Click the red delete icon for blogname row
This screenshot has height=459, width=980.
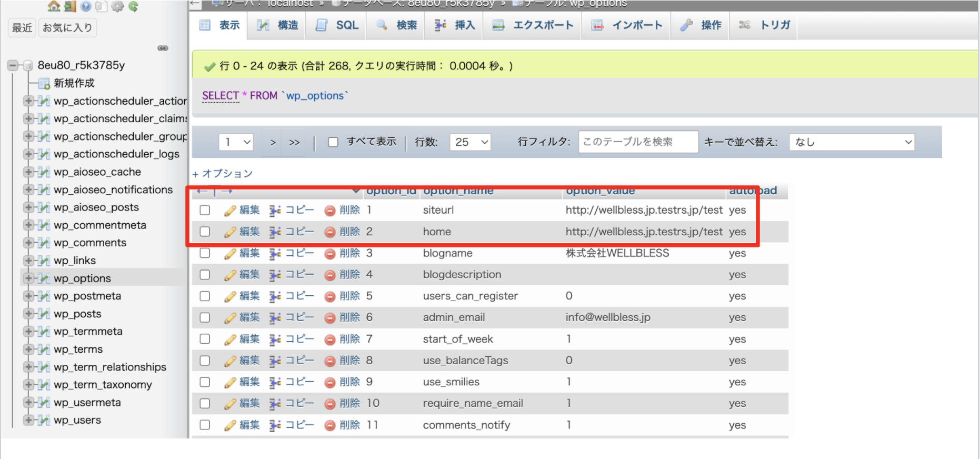(330, 254)
